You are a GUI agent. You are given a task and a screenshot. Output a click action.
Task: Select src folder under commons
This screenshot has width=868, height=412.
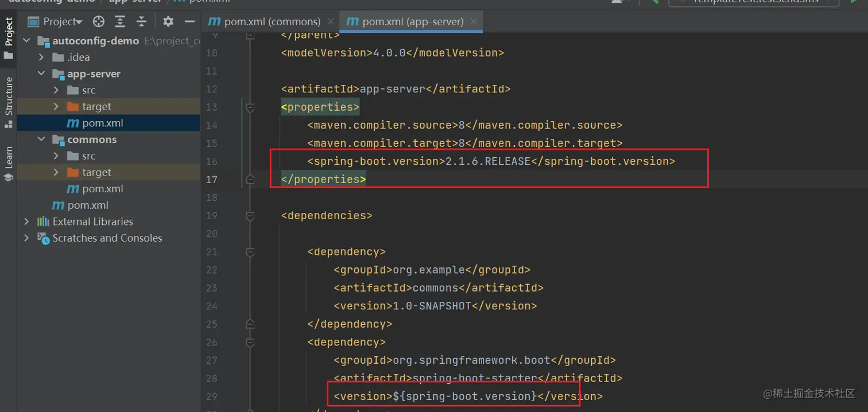coord(88,156)
